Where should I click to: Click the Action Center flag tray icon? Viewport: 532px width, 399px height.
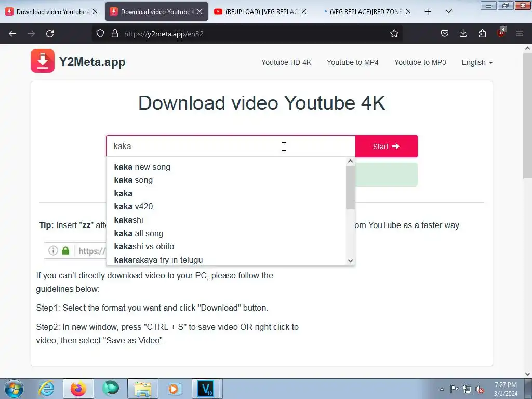click(x=454, y=389)
